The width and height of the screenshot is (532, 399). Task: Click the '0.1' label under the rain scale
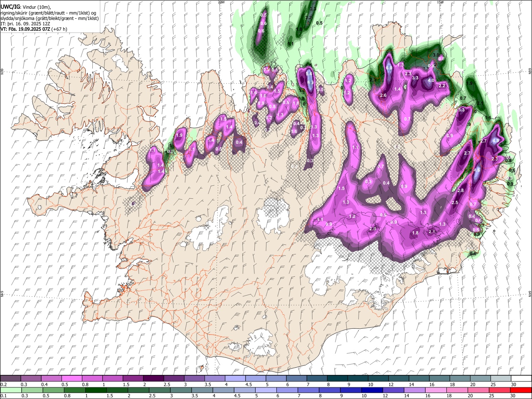click(4, 396)
